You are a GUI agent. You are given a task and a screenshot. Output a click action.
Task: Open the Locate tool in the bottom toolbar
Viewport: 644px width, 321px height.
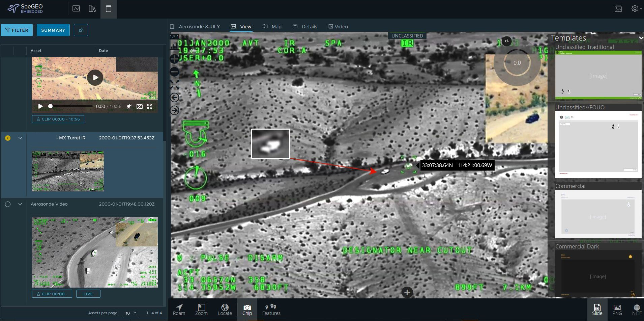coord(224,309)
